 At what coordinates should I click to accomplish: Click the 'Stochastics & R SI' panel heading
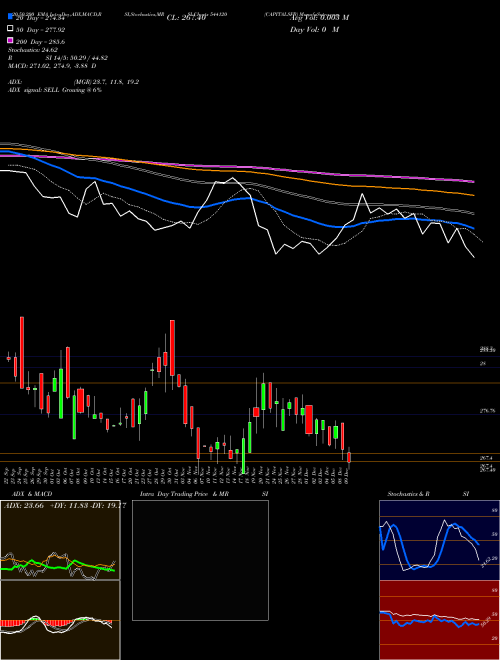click(428, 494)
